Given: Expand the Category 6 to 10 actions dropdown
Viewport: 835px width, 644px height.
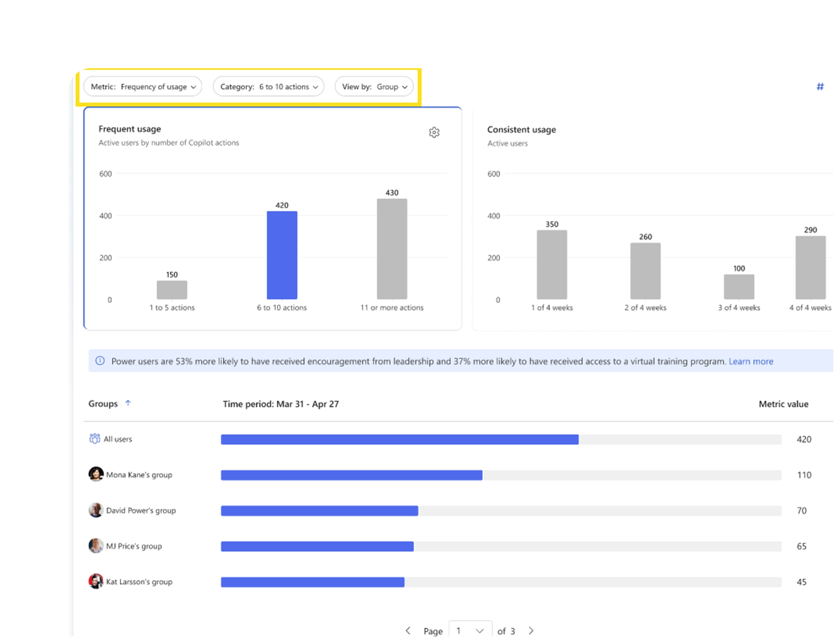Looking at the screenshot, I should pos(268,87).
